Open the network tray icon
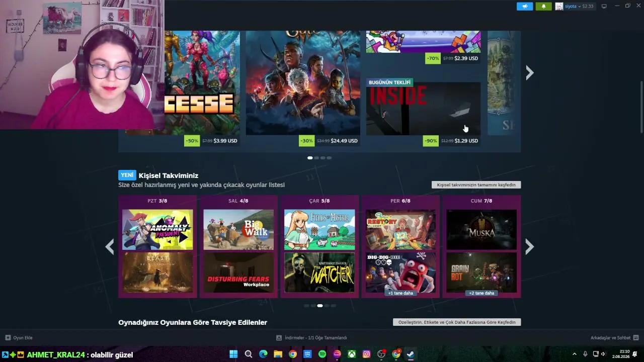 [596, 354]
